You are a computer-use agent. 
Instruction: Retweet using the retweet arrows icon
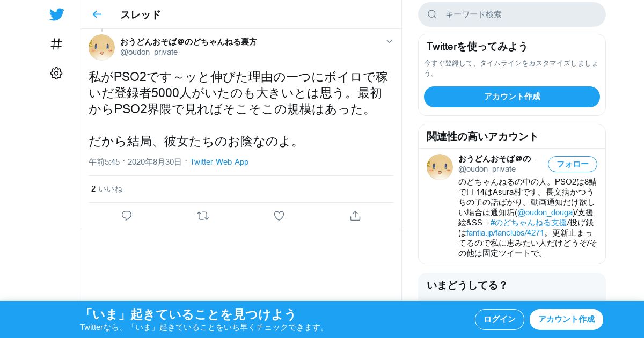[x=203, y=216]
